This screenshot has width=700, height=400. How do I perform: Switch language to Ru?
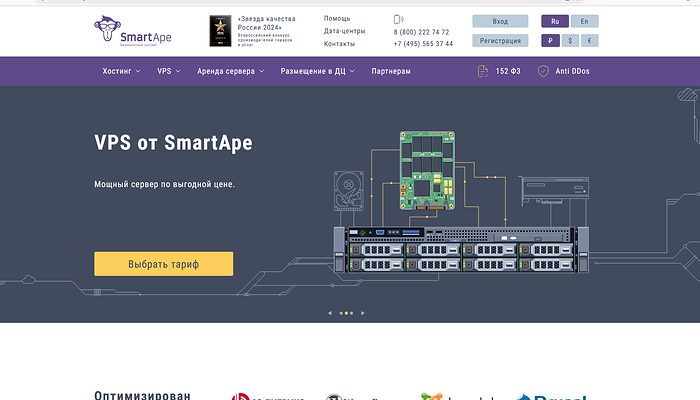pos(555,21)
